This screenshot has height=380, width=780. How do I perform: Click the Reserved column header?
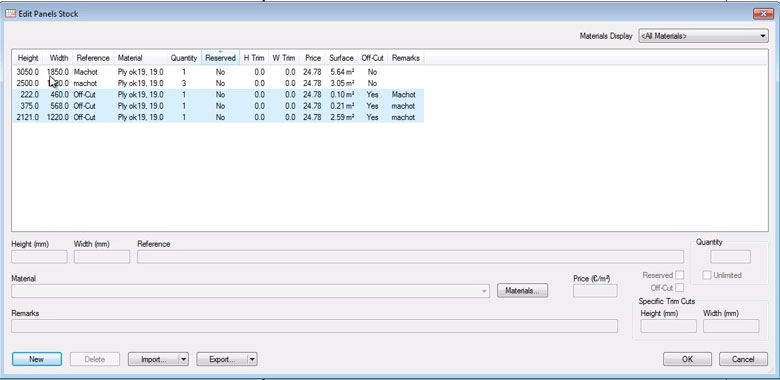[220, 58]
